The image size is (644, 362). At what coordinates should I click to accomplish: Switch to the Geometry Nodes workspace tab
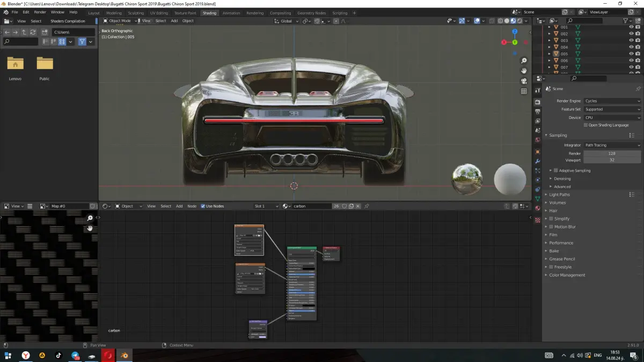click(x=311, y=13)
